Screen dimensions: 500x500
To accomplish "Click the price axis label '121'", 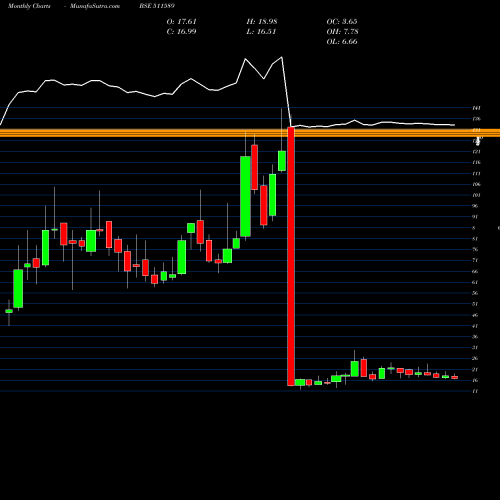I will 476,152.
